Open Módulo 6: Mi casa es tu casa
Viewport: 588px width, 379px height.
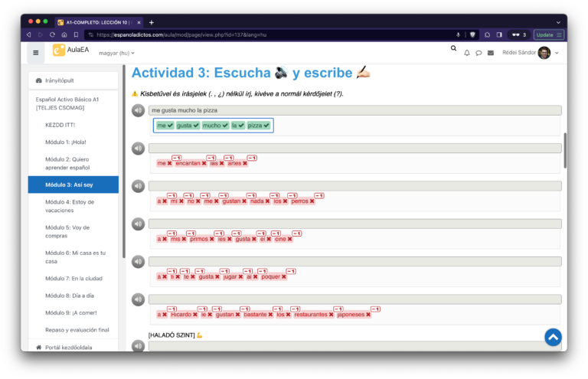pyautogui.click(x=73, y=257)
